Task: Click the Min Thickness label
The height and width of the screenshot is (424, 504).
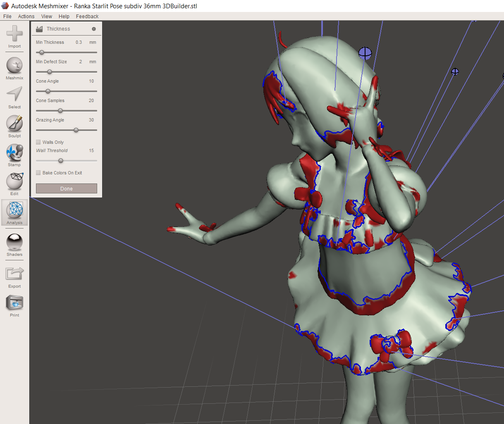Action: point(50,42)
